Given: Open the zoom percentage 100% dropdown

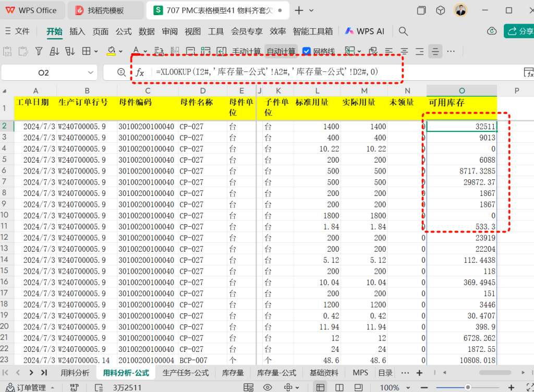Looking at the screenshot, I should tap(408, 388).
